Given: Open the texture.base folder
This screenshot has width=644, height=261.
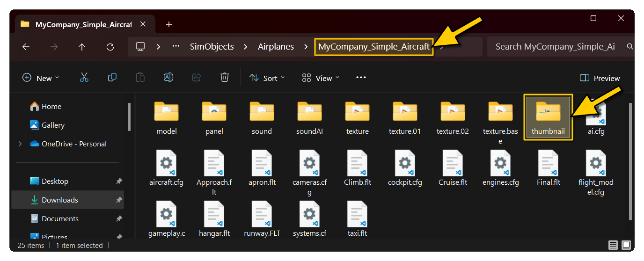Looking at the screenshot, I should coord(500,123).
